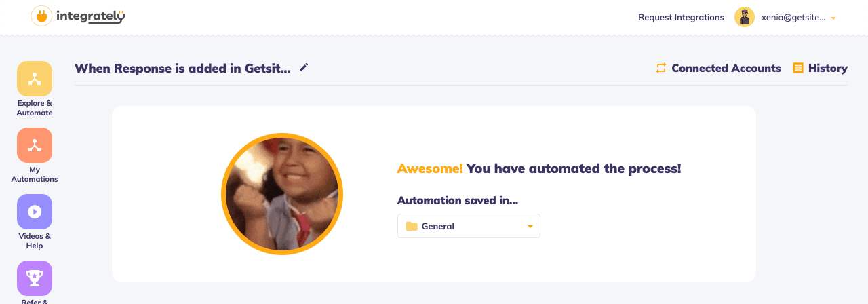Click the Connected Accounts arrows icon

661,68
